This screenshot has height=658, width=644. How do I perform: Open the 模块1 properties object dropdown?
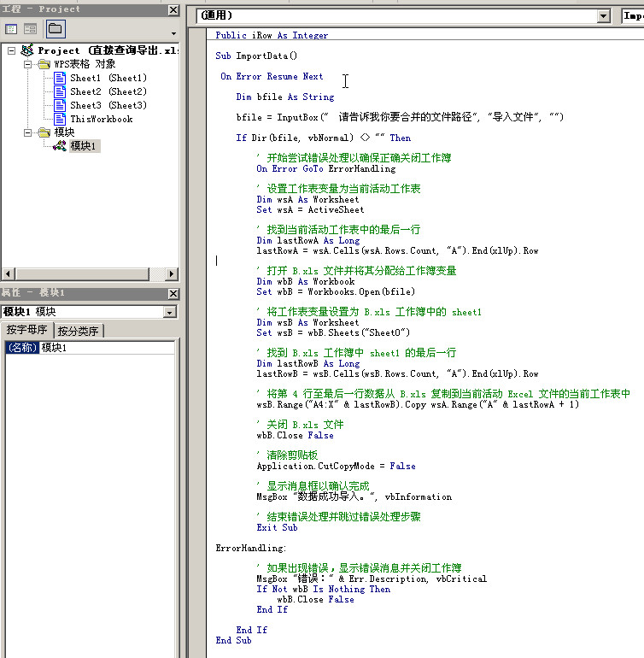coord(169,313)
